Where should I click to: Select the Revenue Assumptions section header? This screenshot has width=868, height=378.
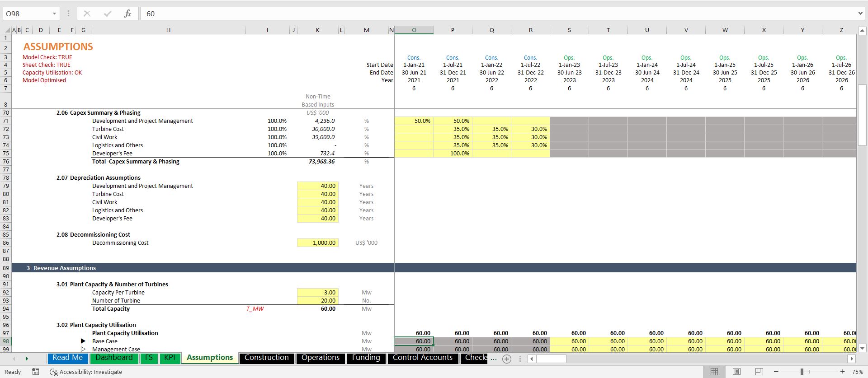click(64, 268)
